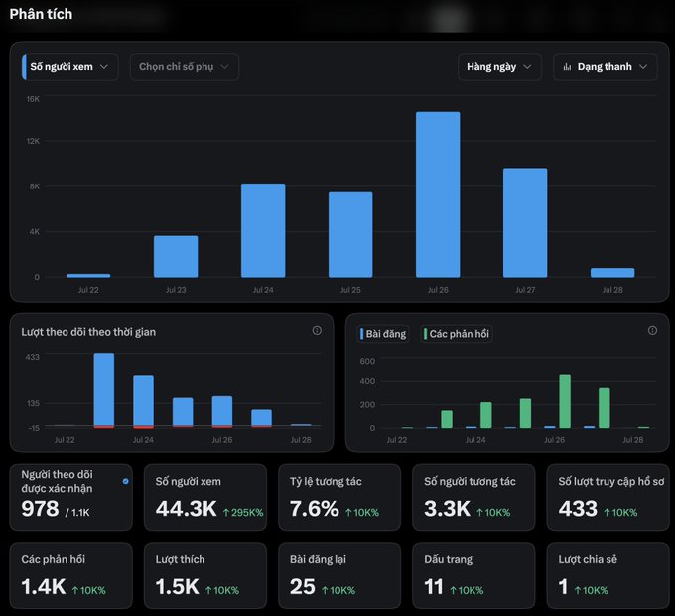This screenshot has height=616, width=675.
Task: Click the tallest bar in the follows chart
Action: [x=104, y=390]
